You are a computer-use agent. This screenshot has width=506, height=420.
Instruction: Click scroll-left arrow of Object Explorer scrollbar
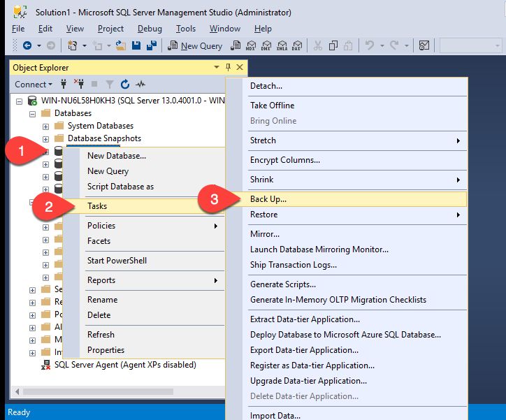pos(17,391)
